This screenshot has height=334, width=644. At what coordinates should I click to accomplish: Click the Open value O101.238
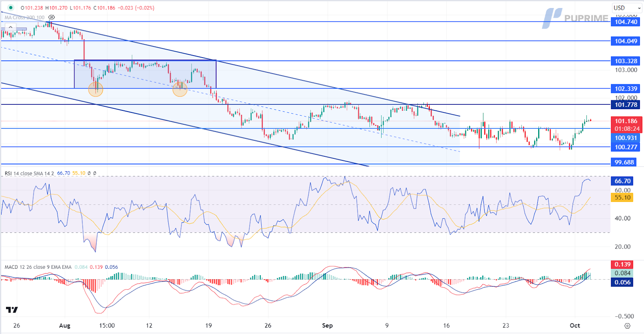pos(32,8)
